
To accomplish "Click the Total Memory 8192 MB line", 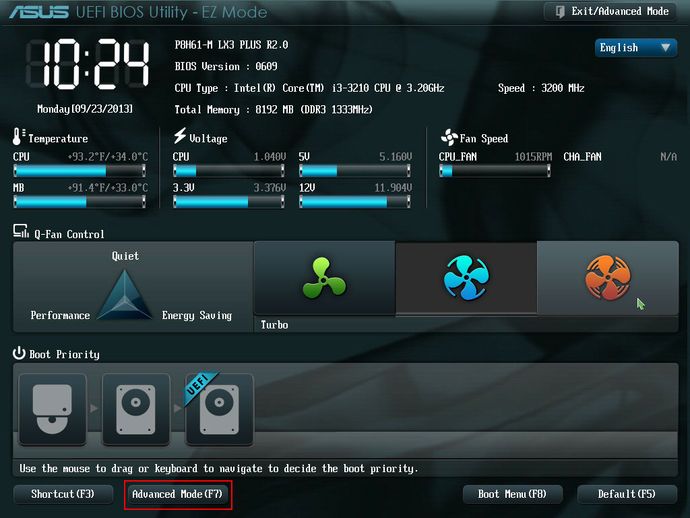I will point(273,110).
